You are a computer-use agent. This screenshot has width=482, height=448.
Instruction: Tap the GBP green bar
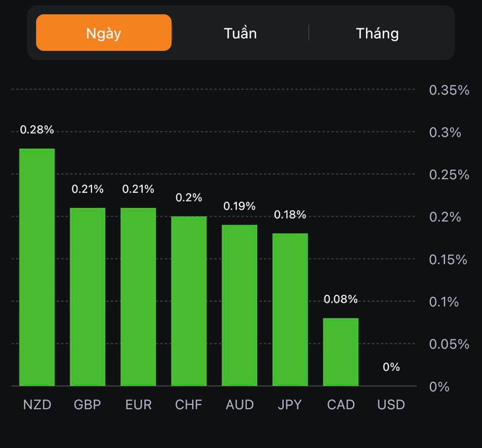tap(88, 297)
